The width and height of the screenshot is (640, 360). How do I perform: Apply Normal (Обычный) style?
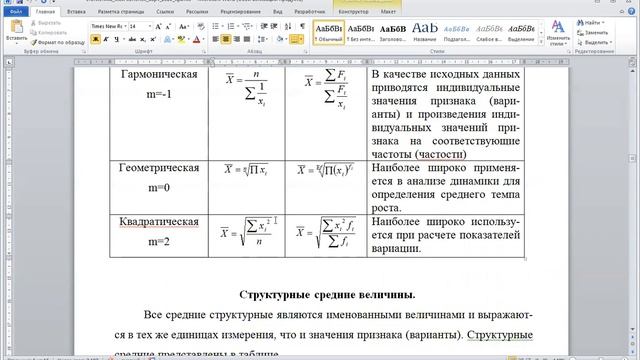[329, 33]
